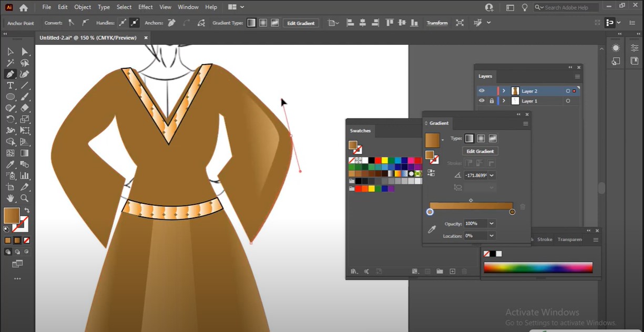Select the Direct Selection arrow tool

[x=25, y=51]
